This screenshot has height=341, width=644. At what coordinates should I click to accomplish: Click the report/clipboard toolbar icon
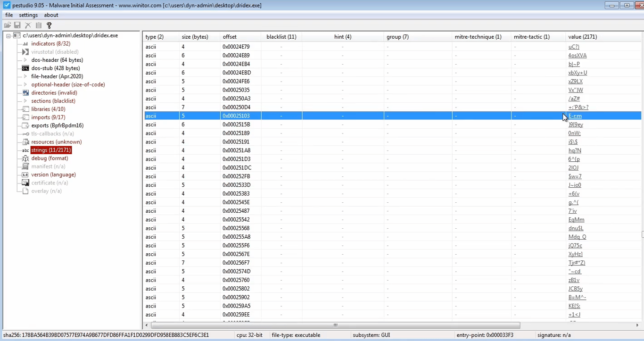[39, 25]
